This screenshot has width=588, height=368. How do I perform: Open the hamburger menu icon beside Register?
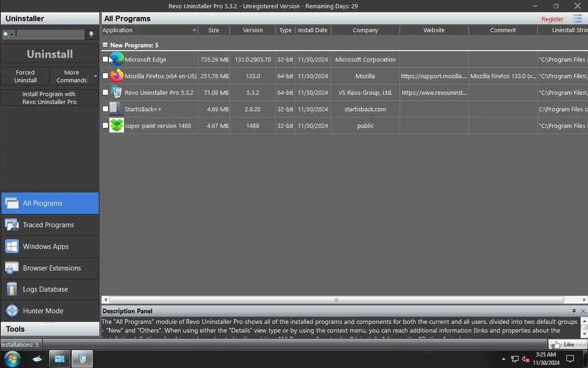577,18
